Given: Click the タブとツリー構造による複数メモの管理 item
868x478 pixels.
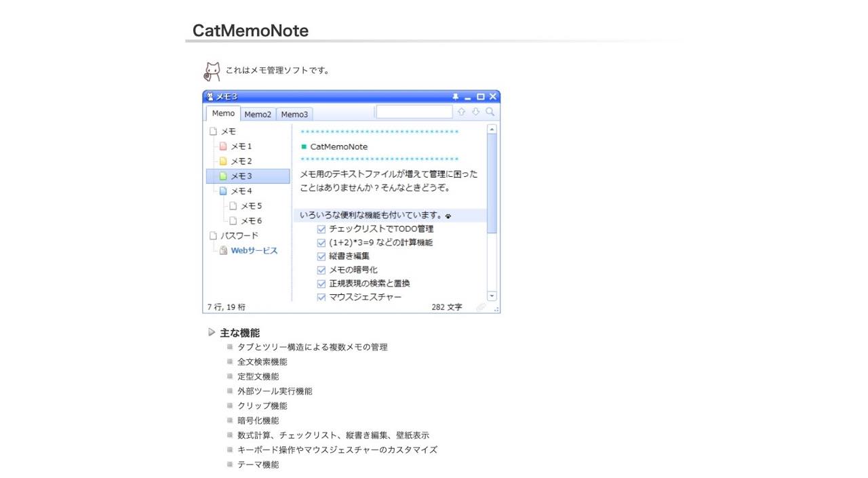Looking at the screenshot, I should click(x=313, y=347).
